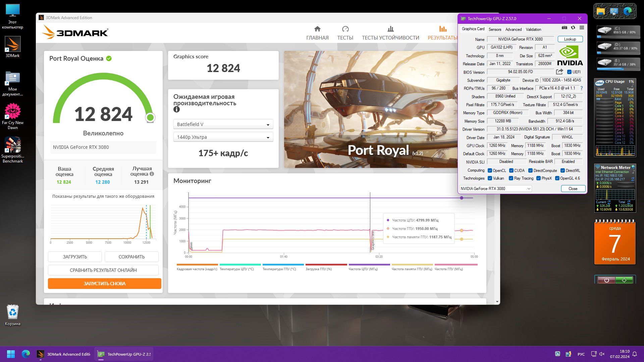Click the Bus Interface question mark icon

click(x=582, y=88)
